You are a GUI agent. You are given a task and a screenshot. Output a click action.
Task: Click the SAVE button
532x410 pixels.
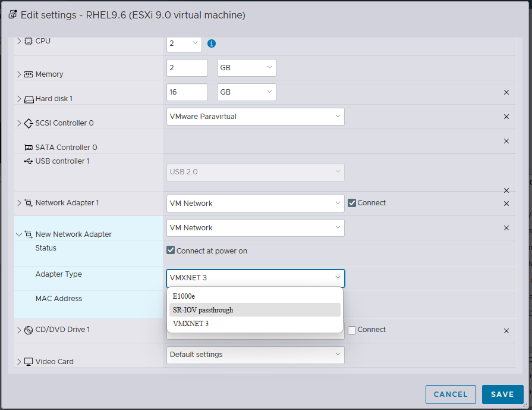(502, 394)
